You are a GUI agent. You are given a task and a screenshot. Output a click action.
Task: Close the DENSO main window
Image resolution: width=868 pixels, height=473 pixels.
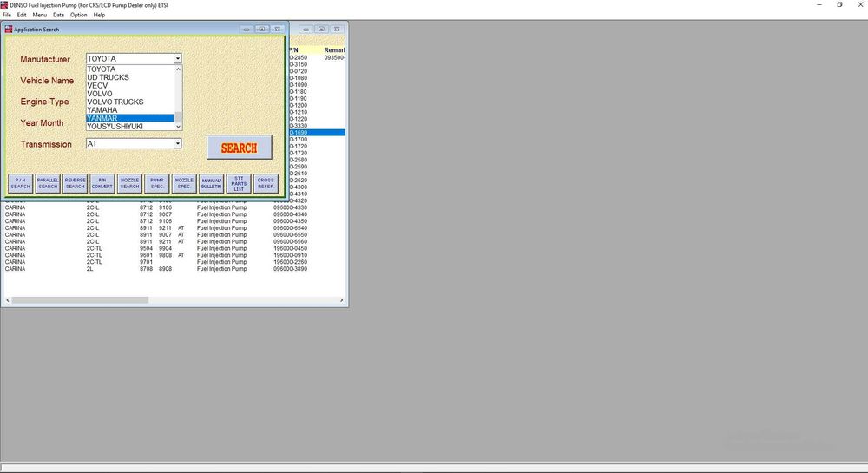coord(860,5)
